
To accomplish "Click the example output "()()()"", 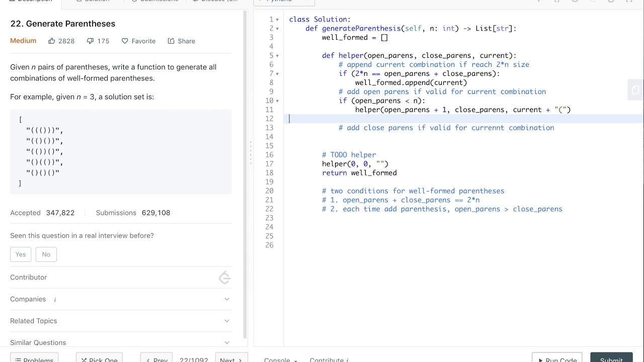I will (x=43, y=173).
